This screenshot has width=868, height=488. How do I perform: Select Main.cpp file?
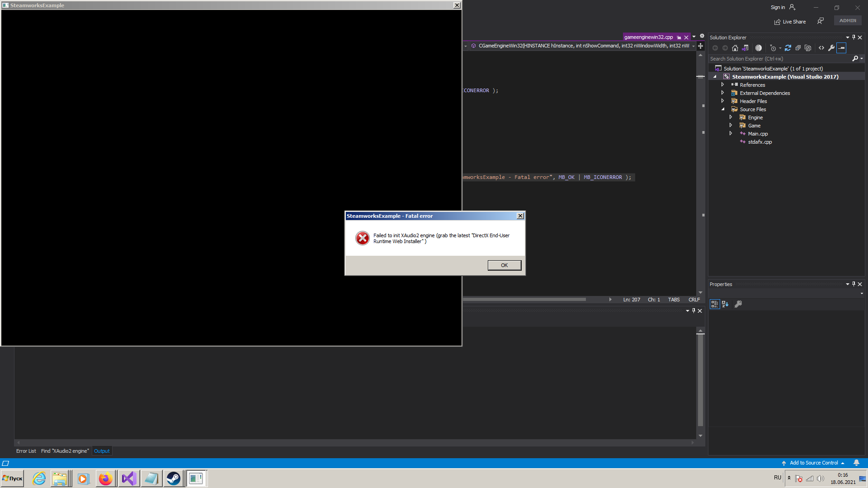click(758, 134)
